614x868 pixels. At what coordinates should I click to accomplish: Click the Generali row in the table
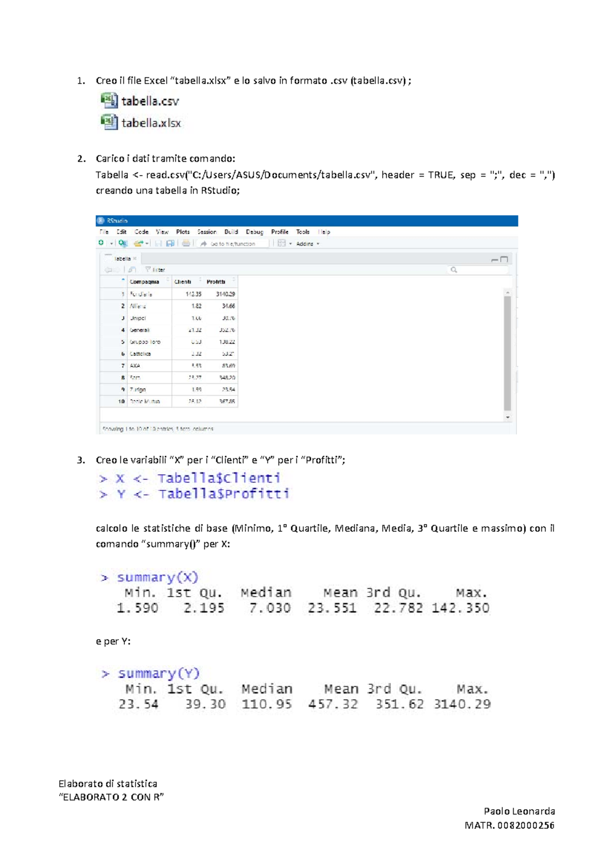point(169,330)
